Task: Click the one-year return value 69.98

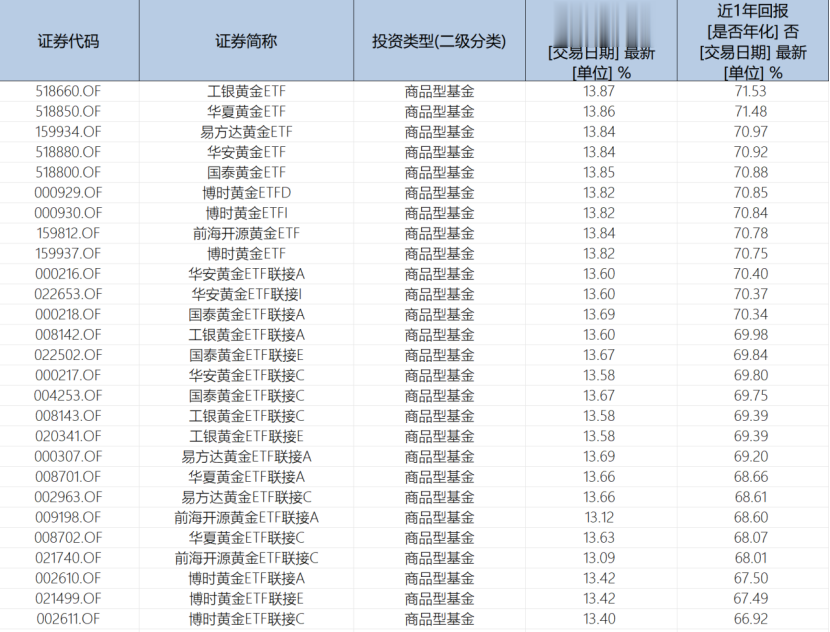Action: pos(751,335)
